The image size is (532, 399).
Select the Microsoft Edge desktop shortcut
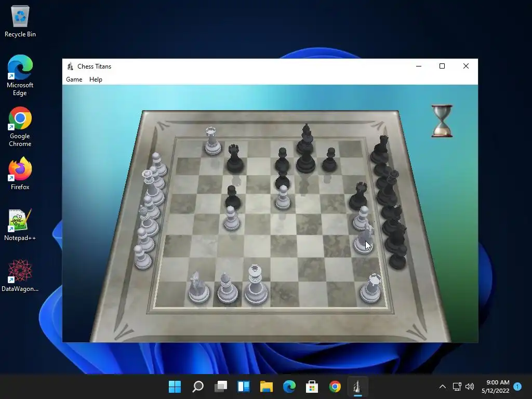point(20,75)
